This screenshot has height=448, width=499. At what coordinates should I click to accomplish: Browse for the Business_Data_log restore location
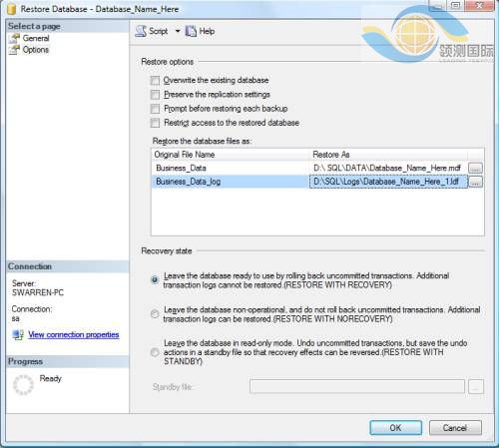[475, 182]
